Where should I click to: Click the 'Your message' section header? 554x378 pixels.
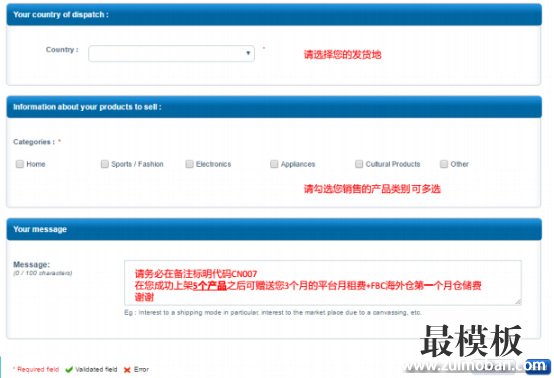[274, 229]
